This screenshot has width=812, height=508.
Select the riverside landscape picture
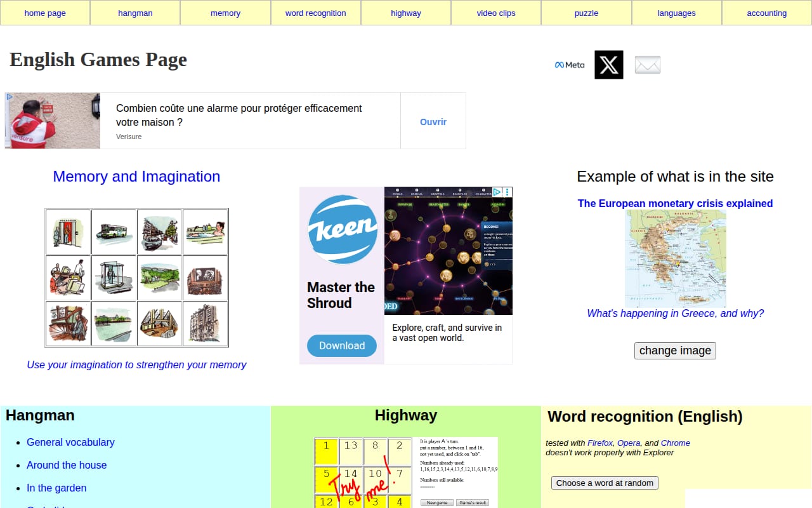[x=114, y=324]
